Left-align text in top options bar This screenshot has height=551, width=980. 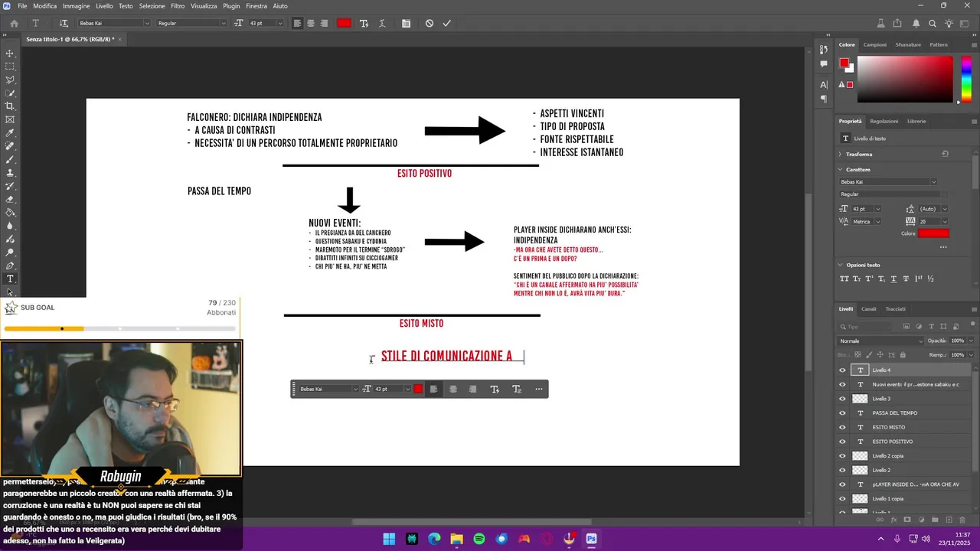(x=297, y=23)
